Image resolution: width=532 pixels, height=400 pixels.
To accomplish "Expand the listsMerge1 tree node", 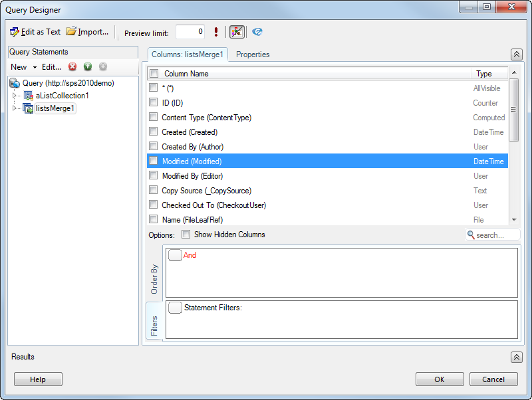I will [14, 108].
